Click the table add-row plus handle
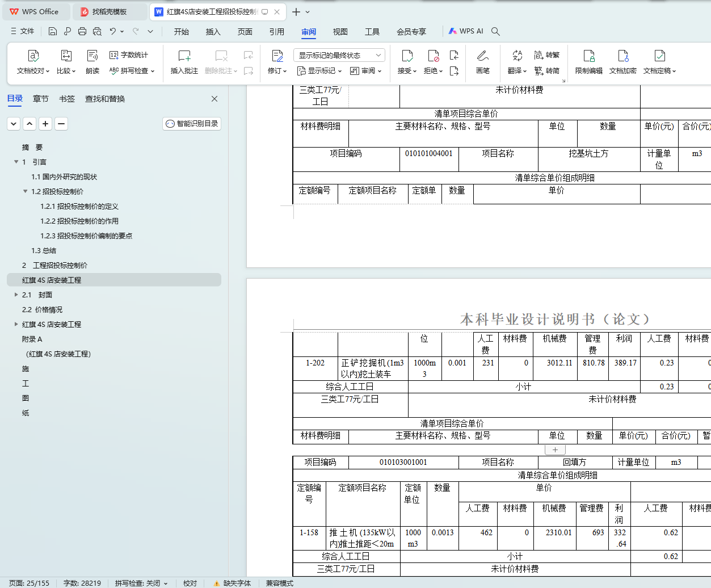 [x=555, y=450]
